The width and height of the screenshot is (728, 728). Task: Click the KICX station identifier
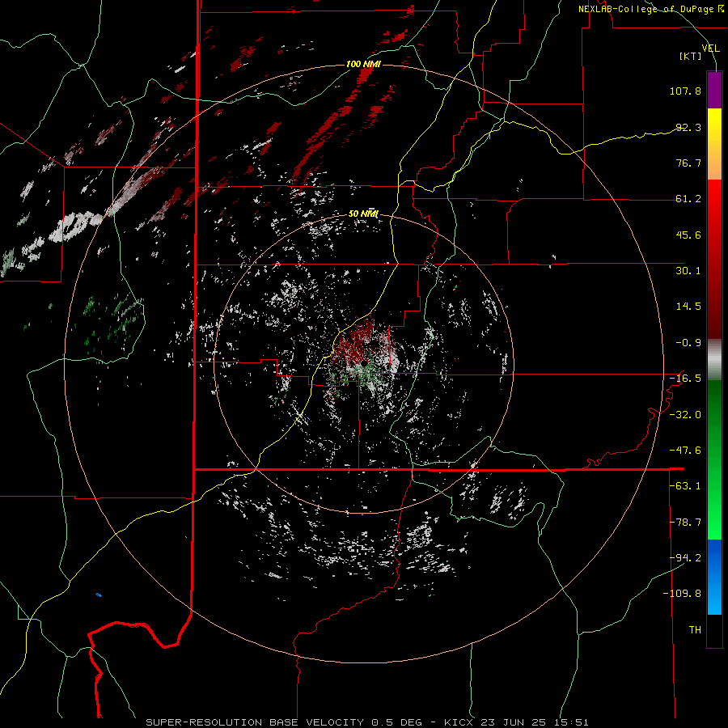pos(459,722)
